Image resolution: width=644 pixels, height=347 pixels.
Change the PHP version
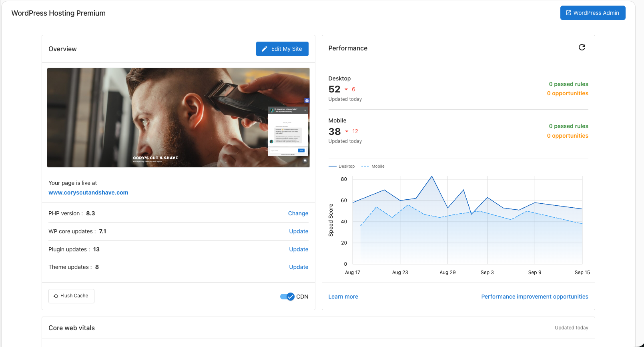click(x=298, y=213)
